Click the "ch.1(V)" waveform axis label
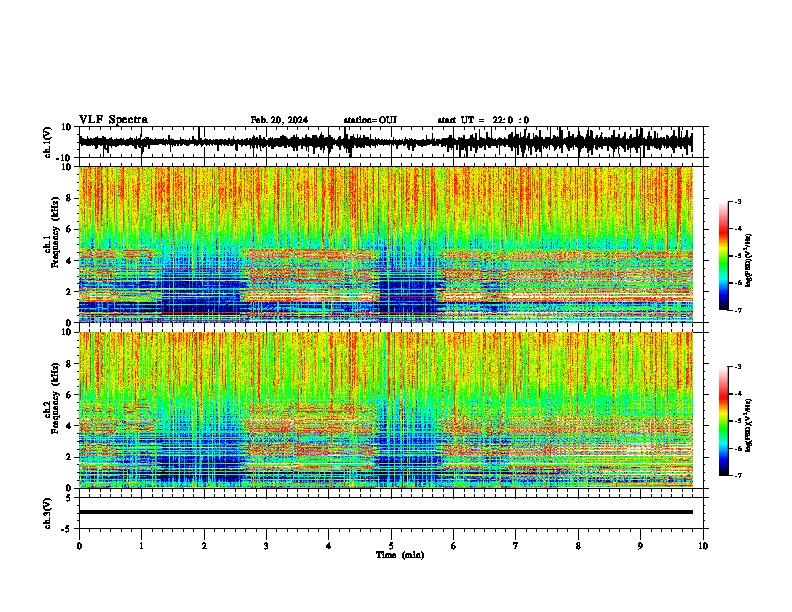The height and width of the screenshot is (612, 792). (x=48, y=142)
